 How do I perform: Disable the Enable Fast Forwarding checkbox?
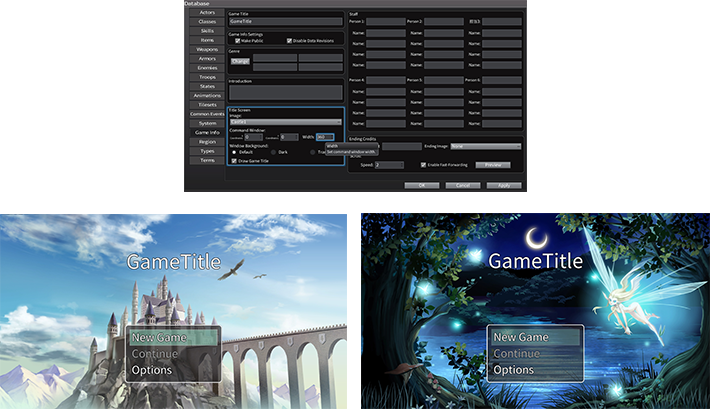click(x=424, y=164)
